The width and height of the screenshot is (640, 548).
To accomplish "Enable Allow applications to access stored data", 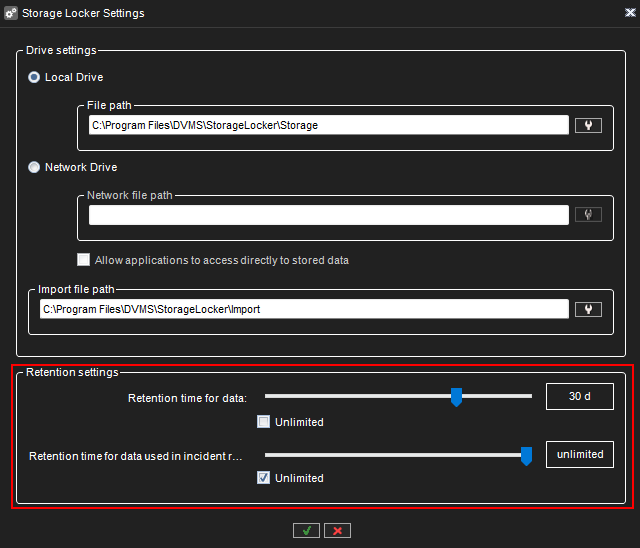I will tap(84, 260).
